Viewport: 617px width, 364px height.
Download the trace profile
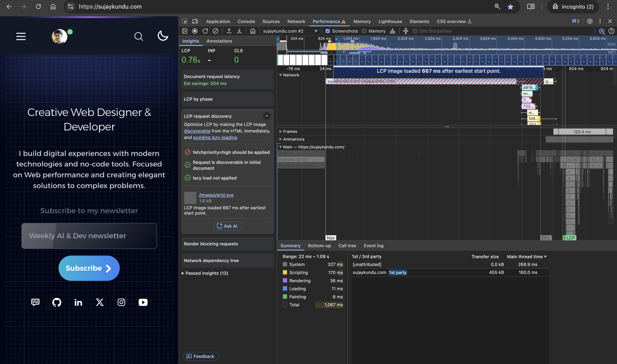coord(239,31)
